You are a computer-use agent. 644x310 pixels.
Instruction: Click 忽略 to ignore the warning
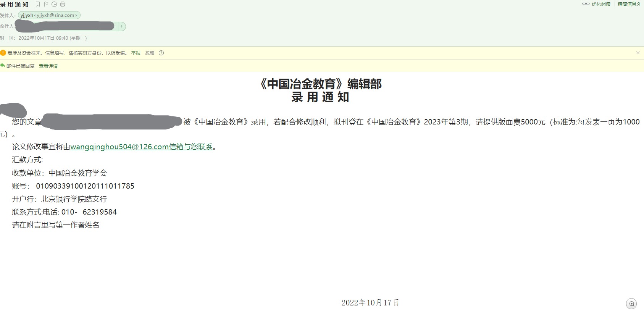pyautogui.click(x=150, y=53)
